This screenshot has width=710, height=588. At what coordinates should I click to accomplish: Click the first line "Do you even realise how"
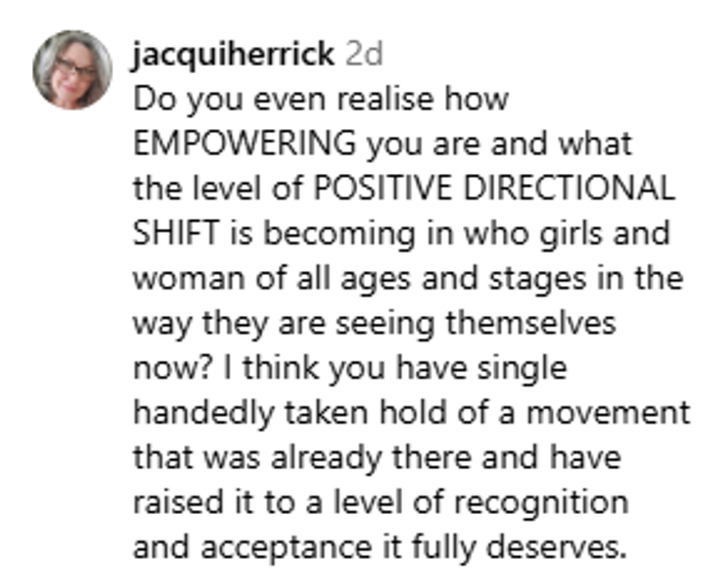320,98
